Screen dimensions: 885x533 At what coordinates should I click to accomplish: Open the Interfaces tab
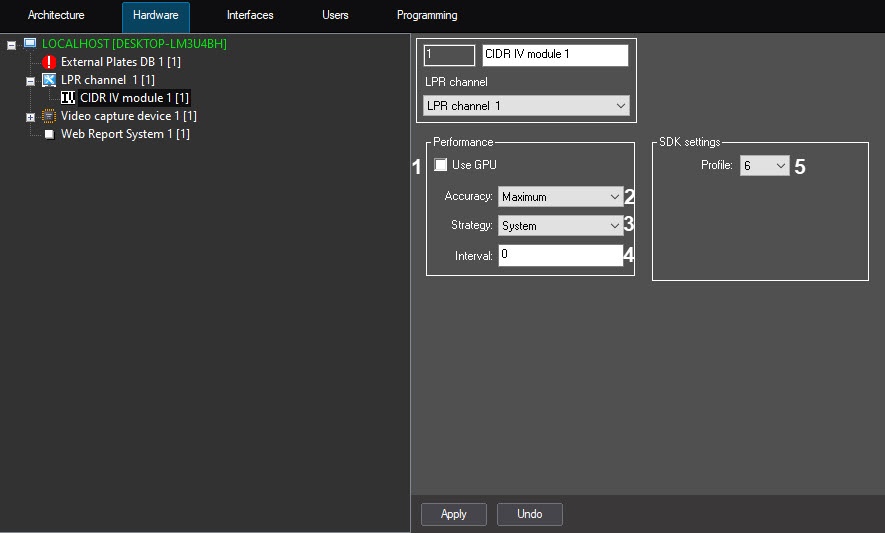250,16
